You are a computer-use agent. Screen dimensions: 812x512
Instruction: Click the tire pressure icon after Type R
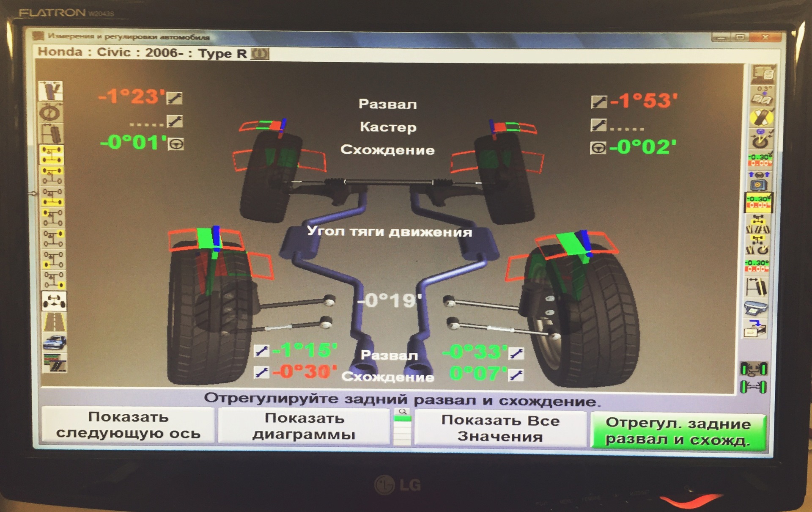tap(260, 54)
